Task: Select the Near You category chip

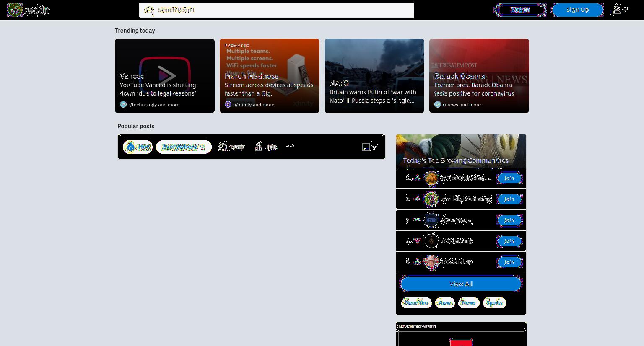Action: point(416,302)
